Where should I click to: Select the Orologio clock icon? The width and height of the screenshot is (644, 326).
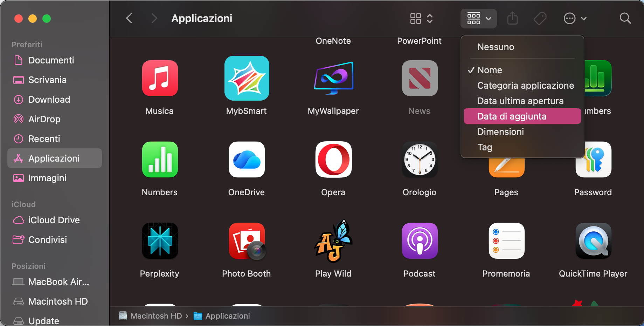coord(420,159)
